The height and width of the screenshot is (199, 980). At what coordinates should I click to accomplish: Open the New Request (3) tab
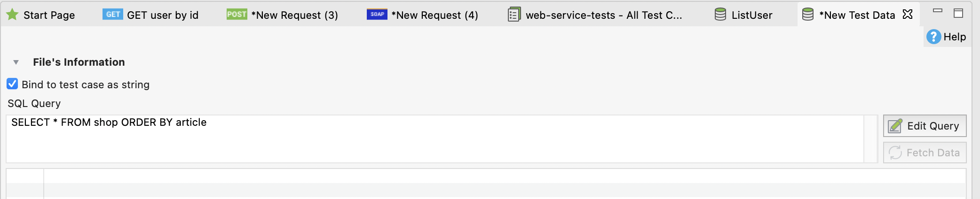(x=294, y=15)
